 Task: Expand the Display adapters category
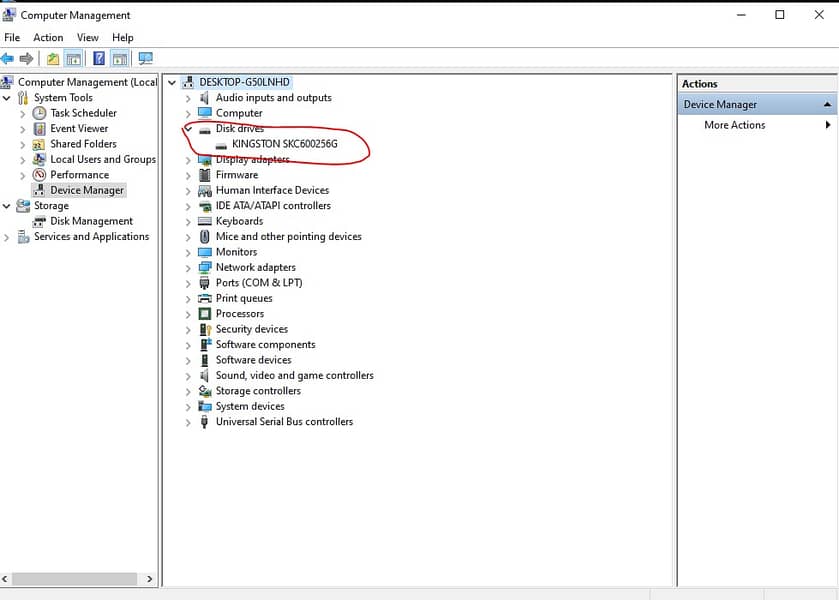[188, 160]
